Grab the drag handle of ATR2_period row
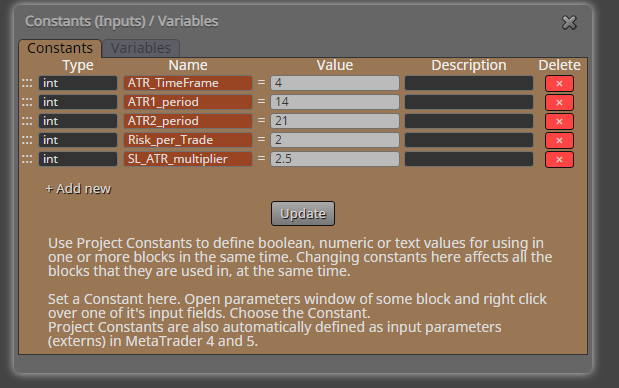The height and width of the screenshot is (388, 619). 27,121
